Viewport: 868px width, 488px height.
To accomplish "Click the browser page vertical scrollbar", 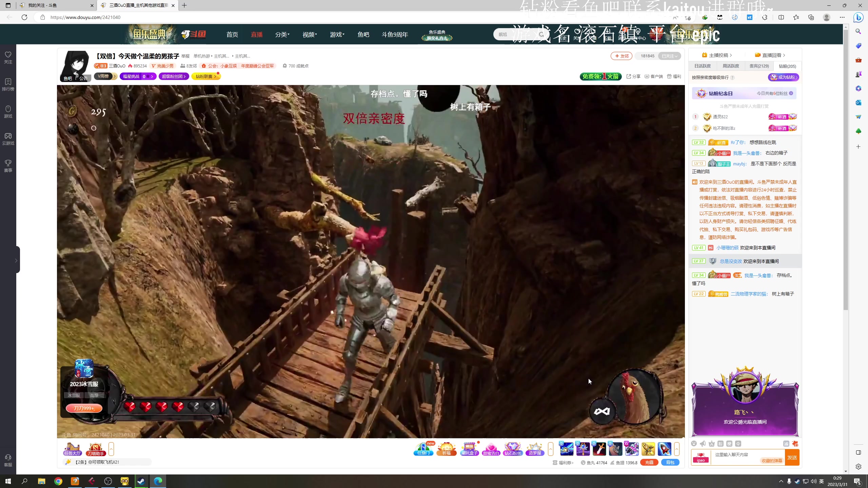I will pyautogui.click(x=846, y=169).
